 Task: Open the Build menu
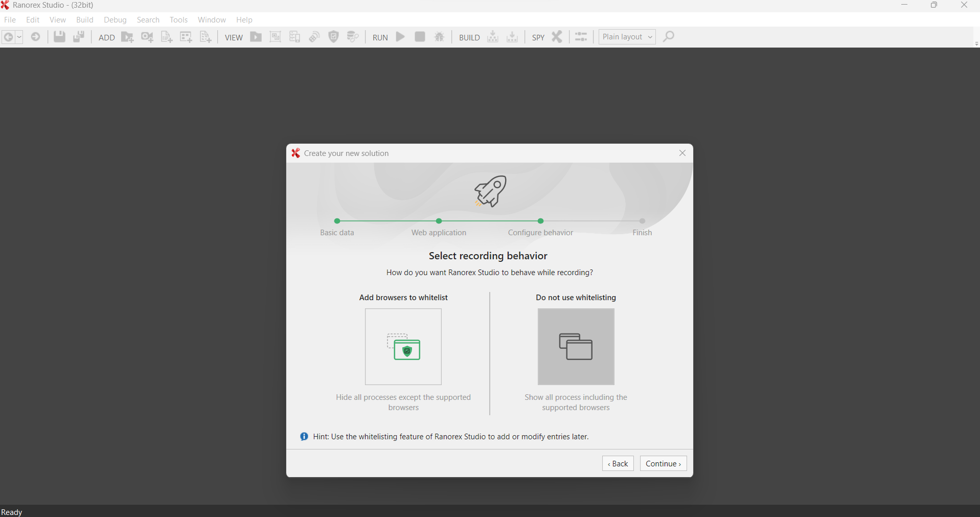[85, 20]
